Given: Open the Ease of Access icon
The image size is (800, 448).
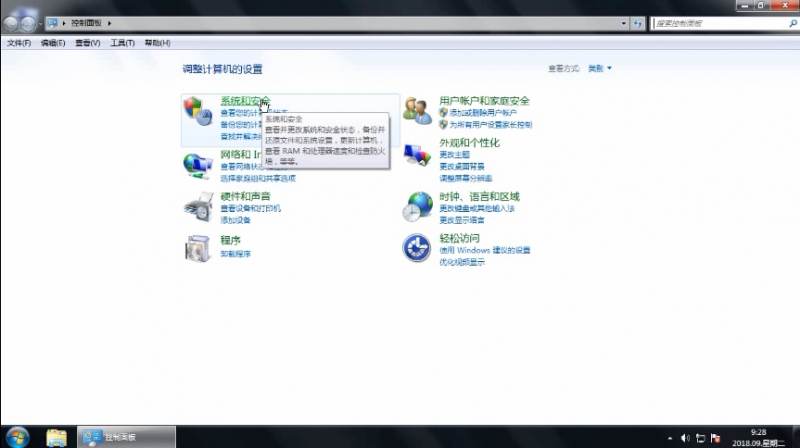Looking at the screenshot, I should coord(416,248).
